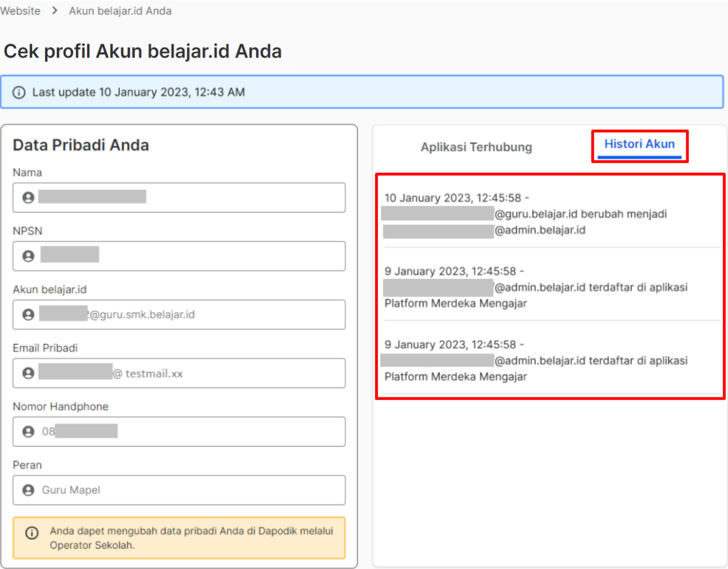Click info icon in Dapodik yellow notice
This screenshot has height=569, width=728.
32,533
